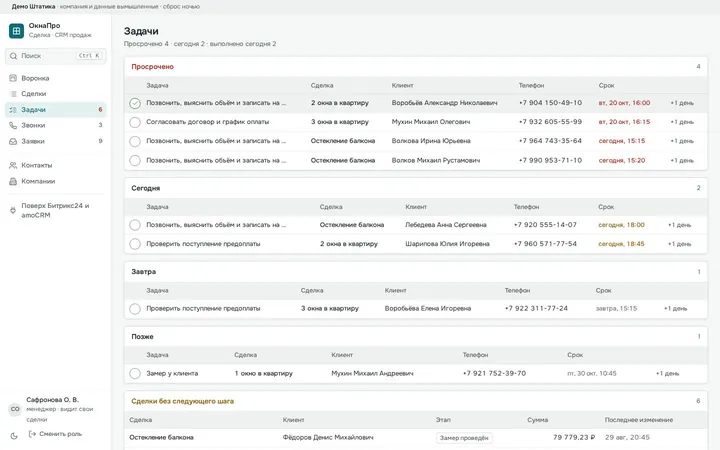720x450 pixels.
Task: Check off Волкова Ирина Юрьевна task
Action: [135, 141]
